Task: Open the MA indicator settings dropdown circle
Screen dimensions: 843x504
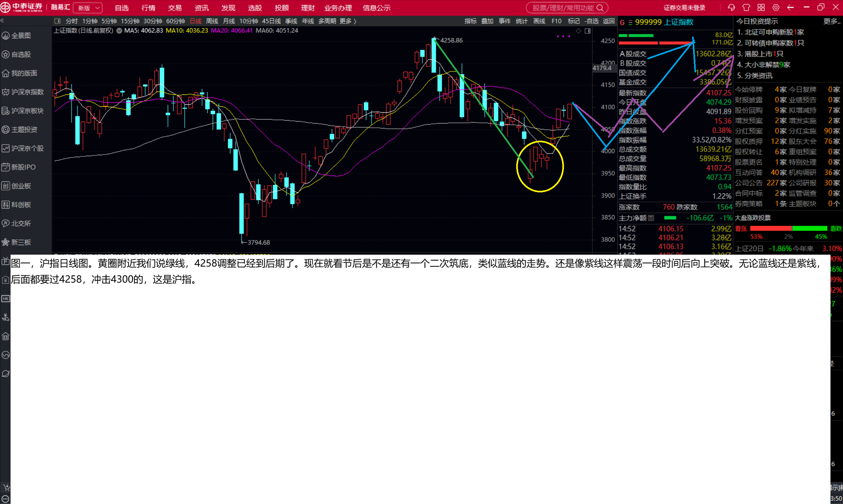Action: click(119, 31)
